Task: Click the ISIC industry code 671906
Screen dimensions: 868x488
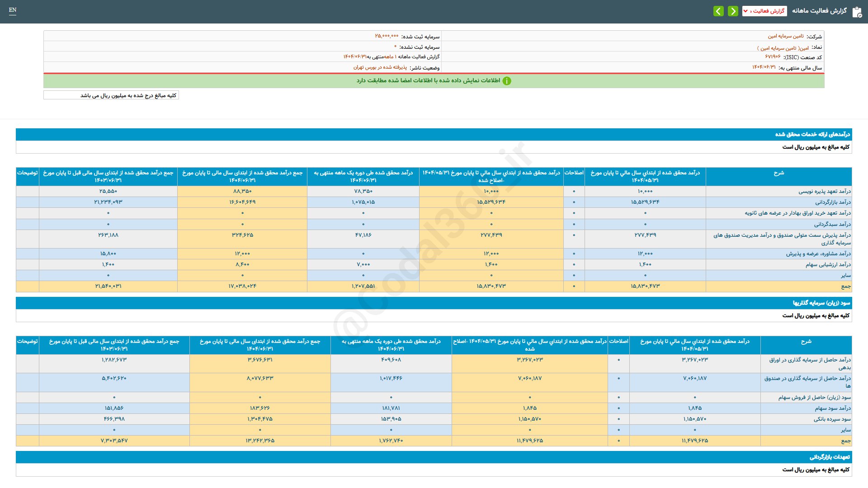Action: click(773, 57)
